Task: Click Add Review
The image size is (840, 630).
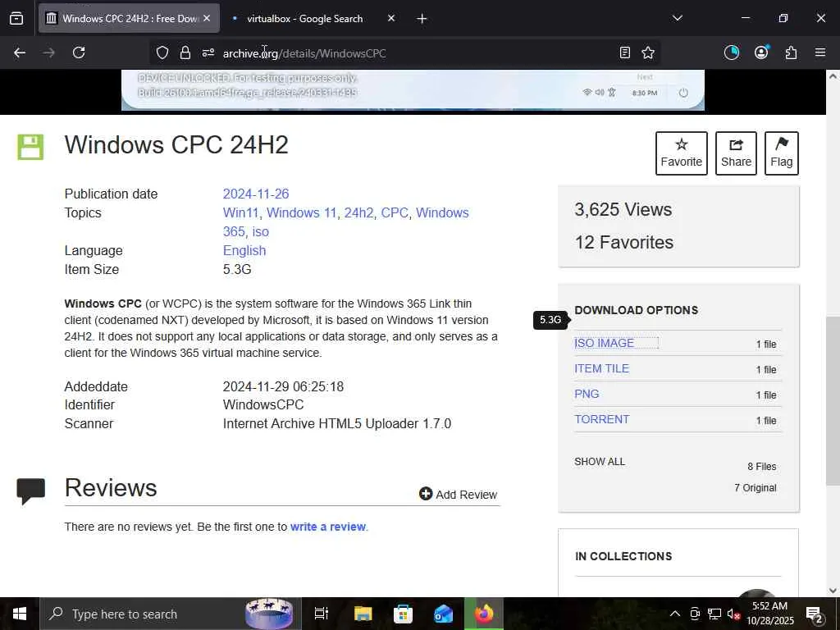Action: [x=458, y=495]
